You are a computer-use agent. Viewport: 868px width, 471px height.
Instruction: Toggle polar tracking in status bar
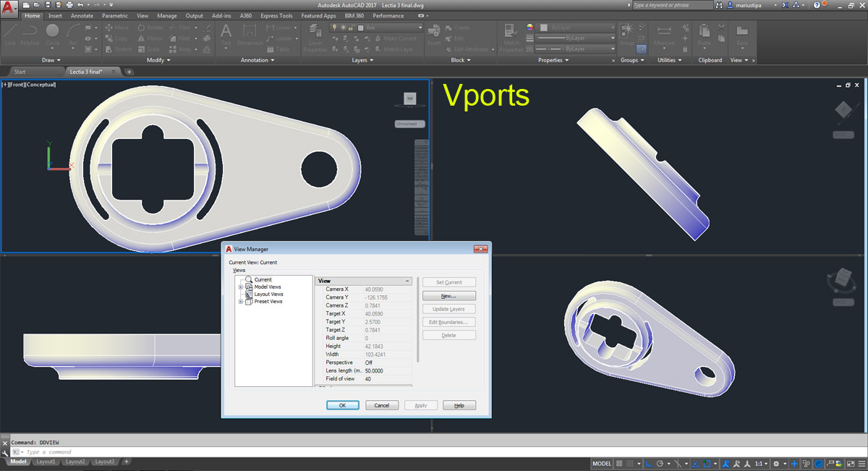click(660, 464)
